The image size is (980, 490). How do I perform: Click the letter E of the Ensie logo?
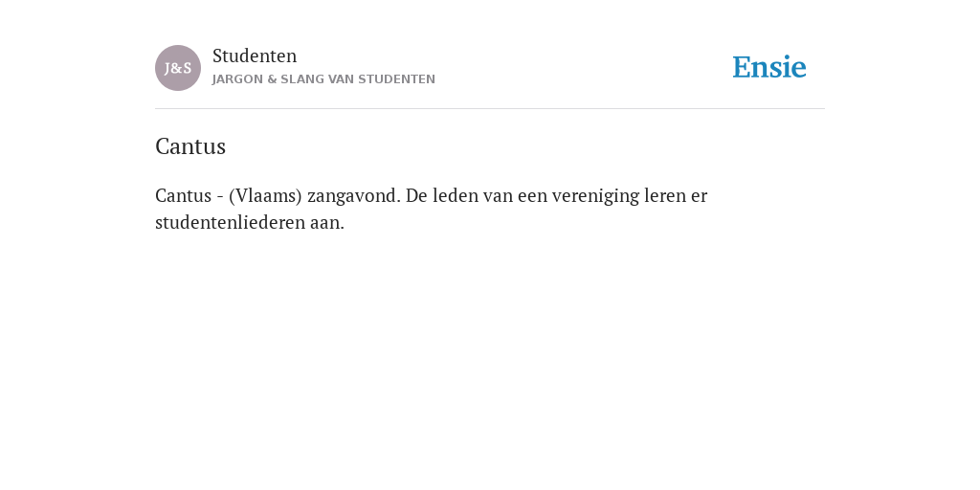tap(742, 68)
